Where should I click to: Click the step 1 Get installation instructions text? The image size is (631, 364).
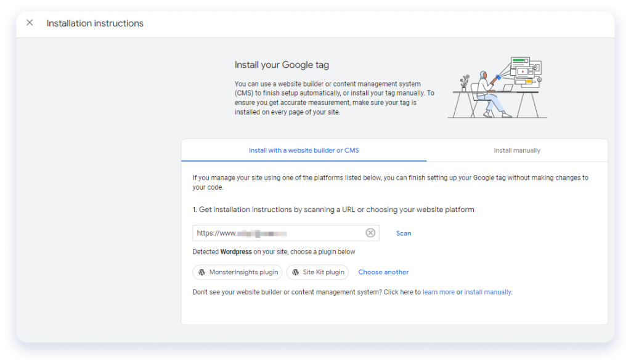pos(333,209)
